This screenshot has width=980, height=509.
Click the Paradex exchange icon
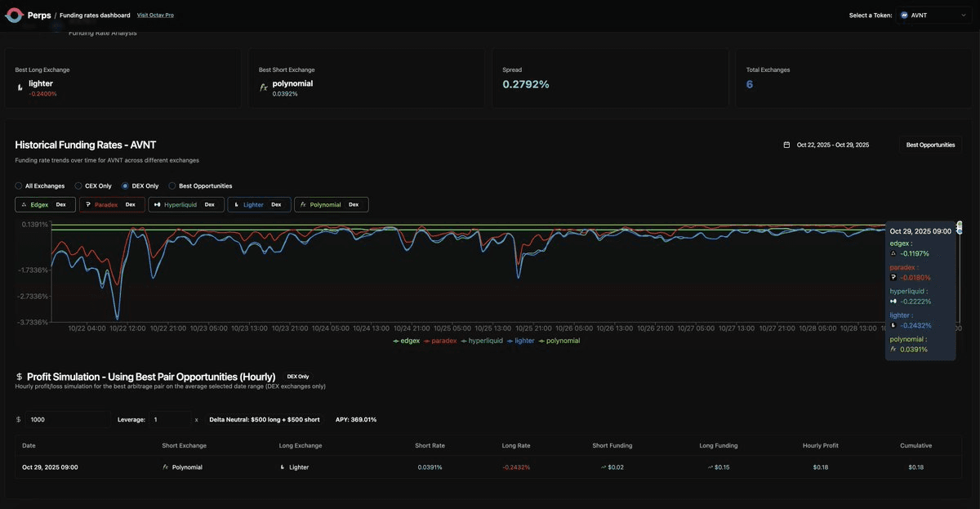tap(87, 204)
